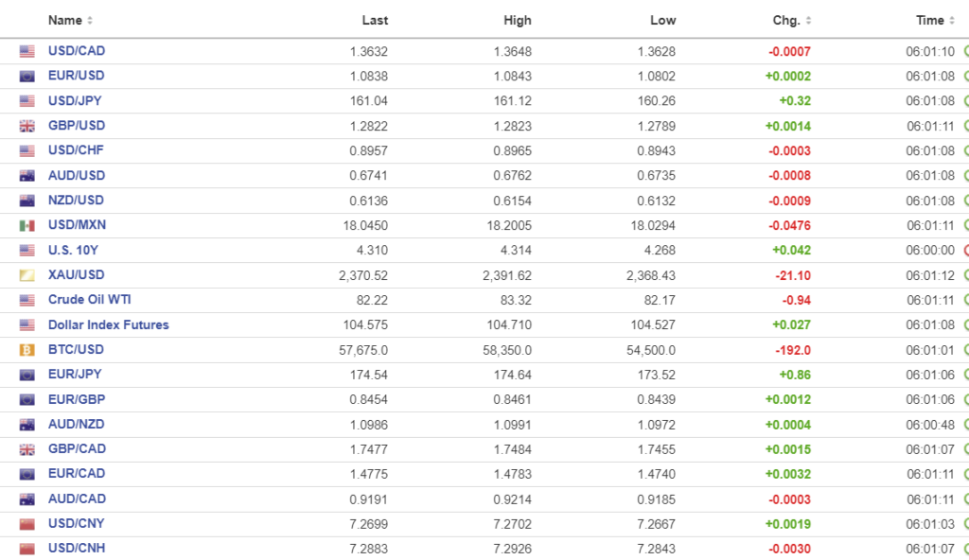Click the gold bar icon beside XAU/USD

pos(26,275)
